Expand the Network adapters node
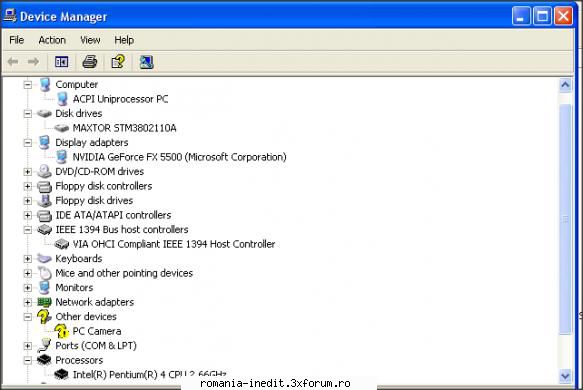583x390 pixels. pyautogui.click(x=28, y=302)
